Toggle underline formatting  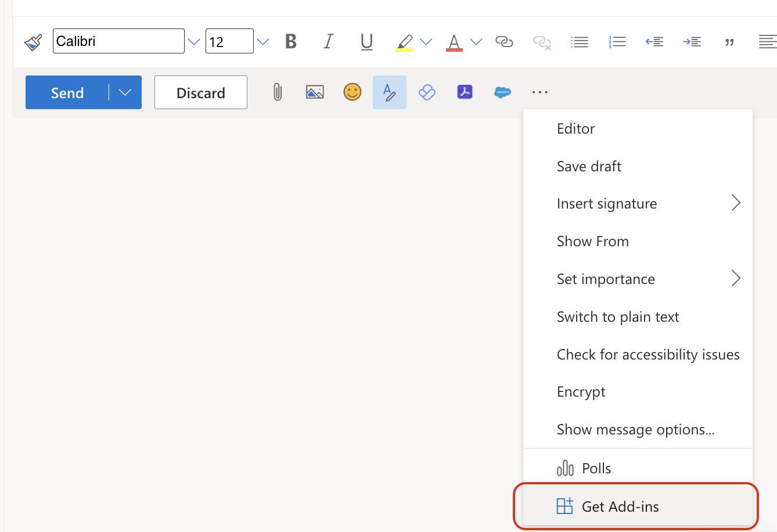click(366, 42)
